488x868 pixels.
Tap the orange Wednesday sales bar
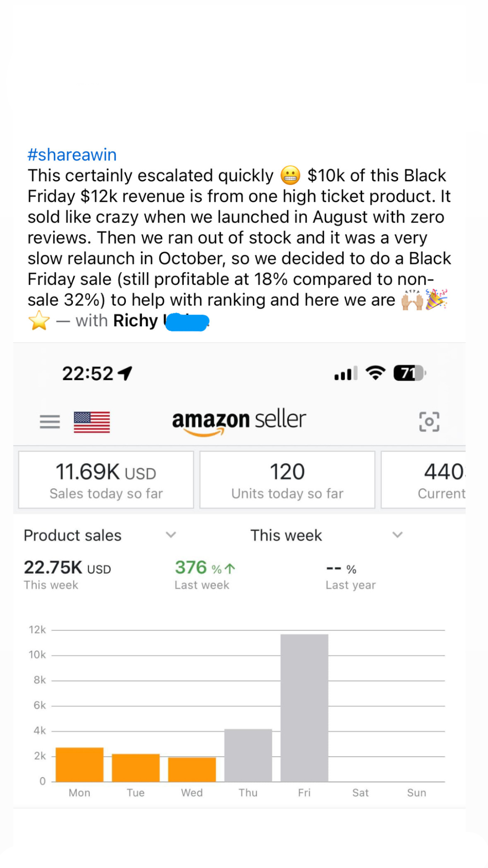pos(192,769)
